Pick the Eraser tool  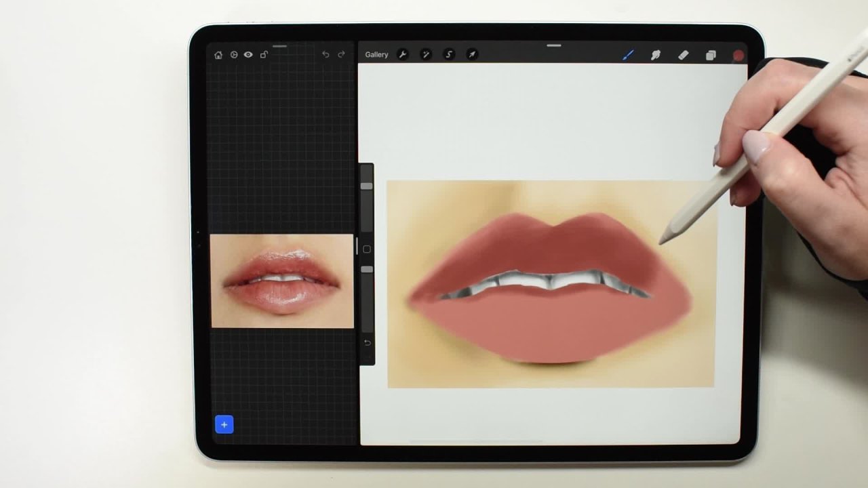click(684, 55)
